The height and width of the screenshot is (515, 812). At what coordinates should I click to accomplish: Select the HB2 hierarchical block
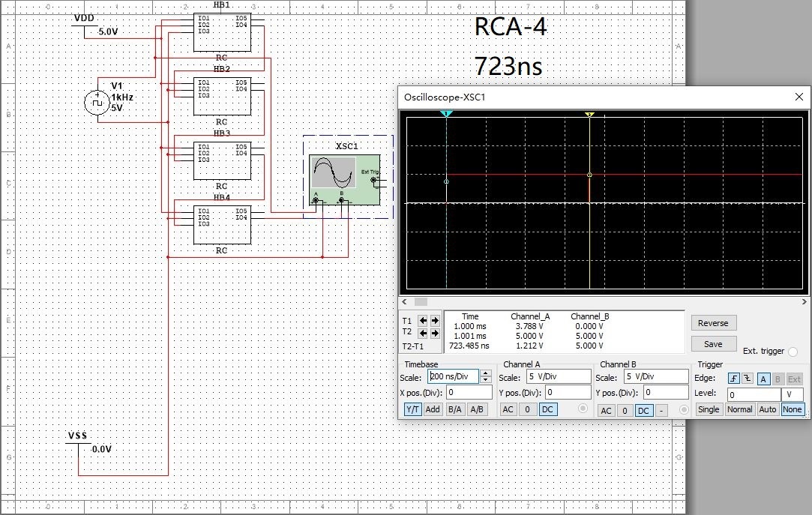pyautogui.click(x=222, y=96)
